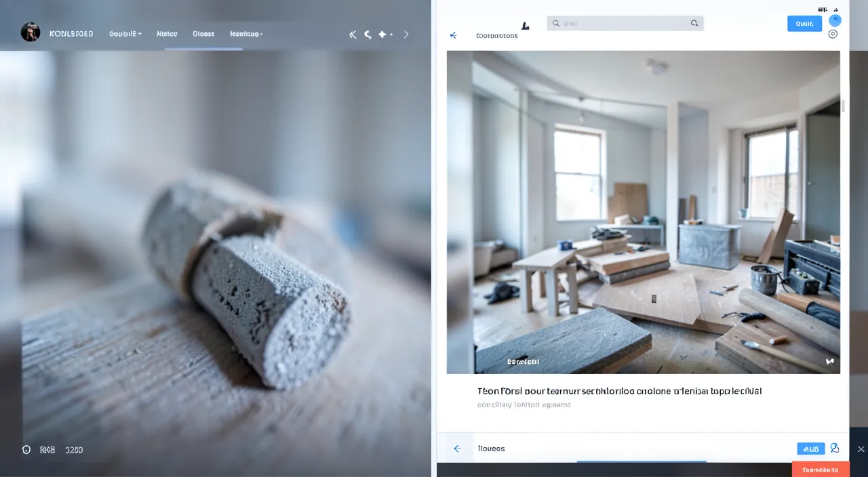The width and height of the screenshot is (868, 477).
Task: Click the person outline icon in the bottom bar
Action: click(x=835, y=449)
